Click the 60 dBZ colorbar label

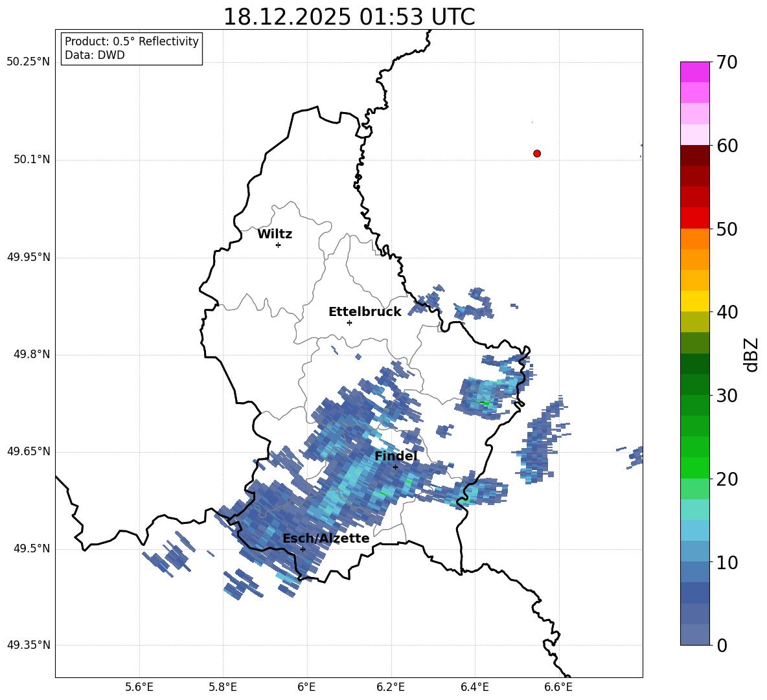click(727, 146)
